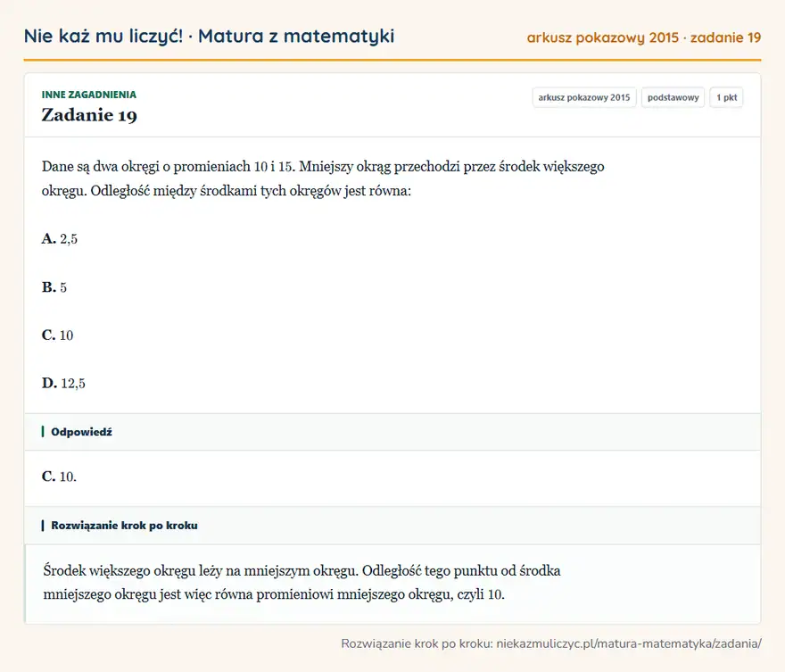Open the niekazmuliczyc.pl footer link
Screen dimensions: 785x672
[x=629, y=643]
